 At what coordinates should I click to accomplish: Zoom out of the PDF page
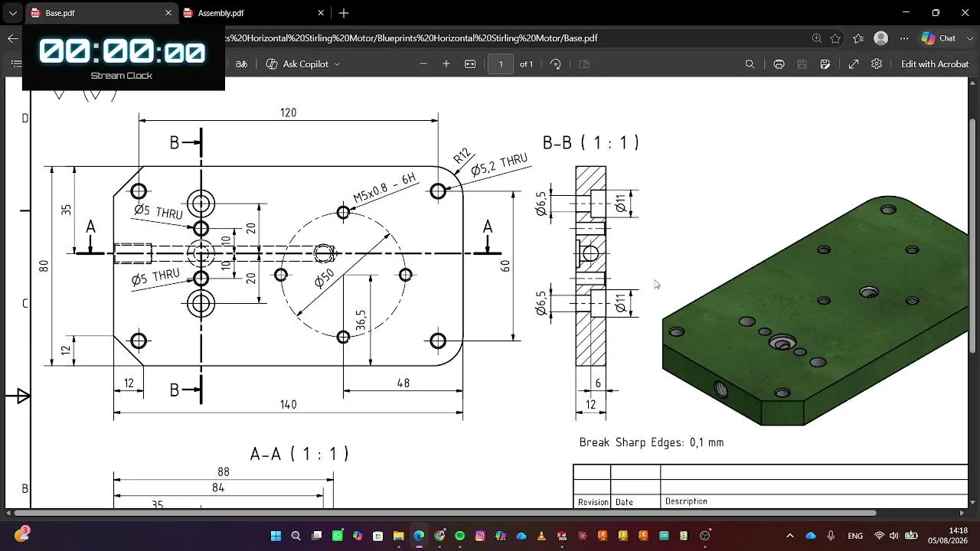tap(423, 64)
